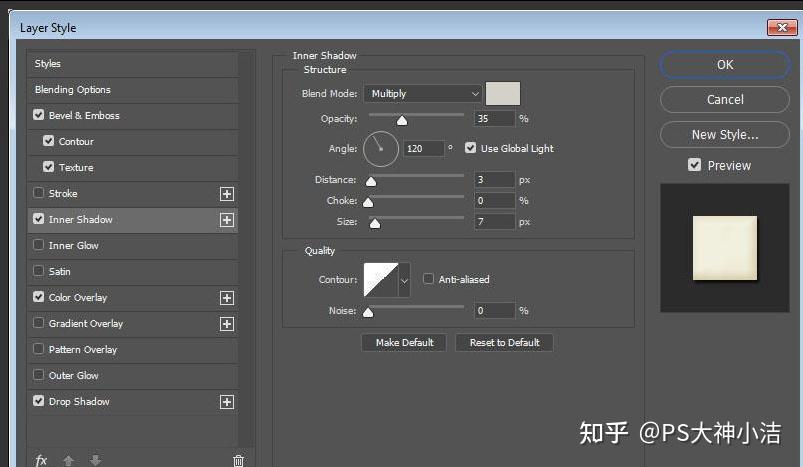Uncheck the Contour sub-effect
803x467 pixels.
tap(49, 141)
